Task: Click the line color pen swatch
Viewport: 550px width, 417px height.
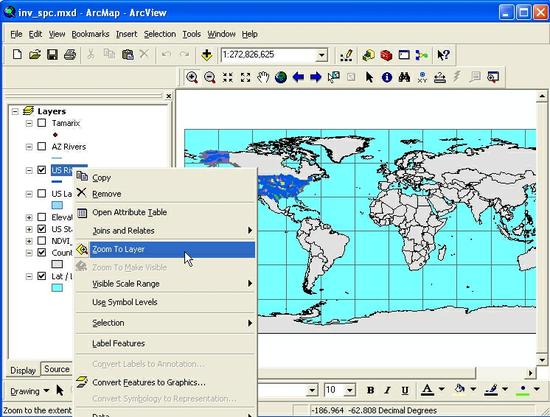Action: [x=491, y=389]
